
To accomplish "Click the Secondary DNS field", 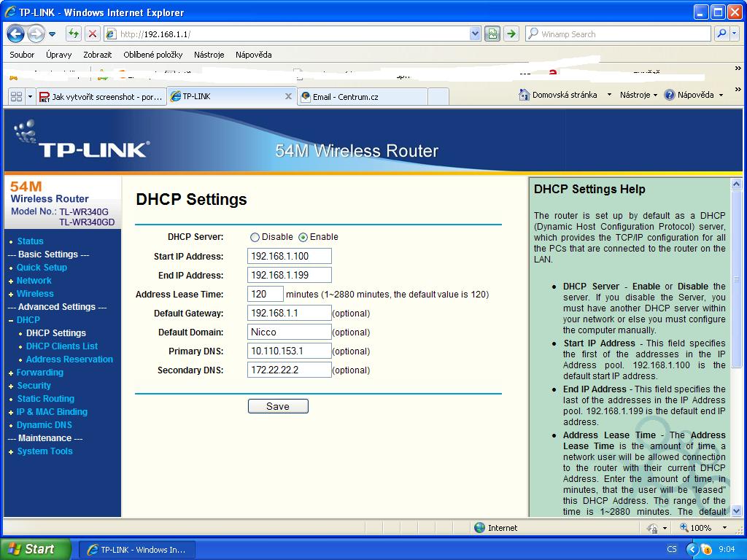I will 289,370.
